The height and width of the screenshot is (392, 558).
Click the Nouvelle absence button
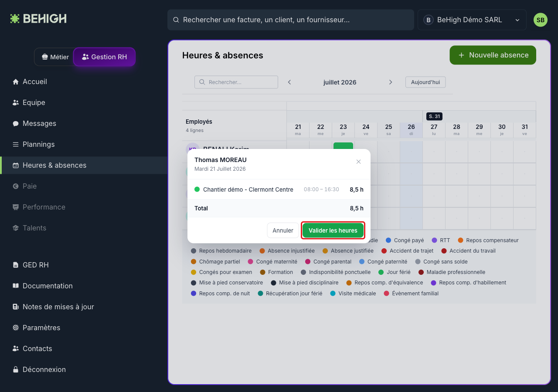pos(493,55)
